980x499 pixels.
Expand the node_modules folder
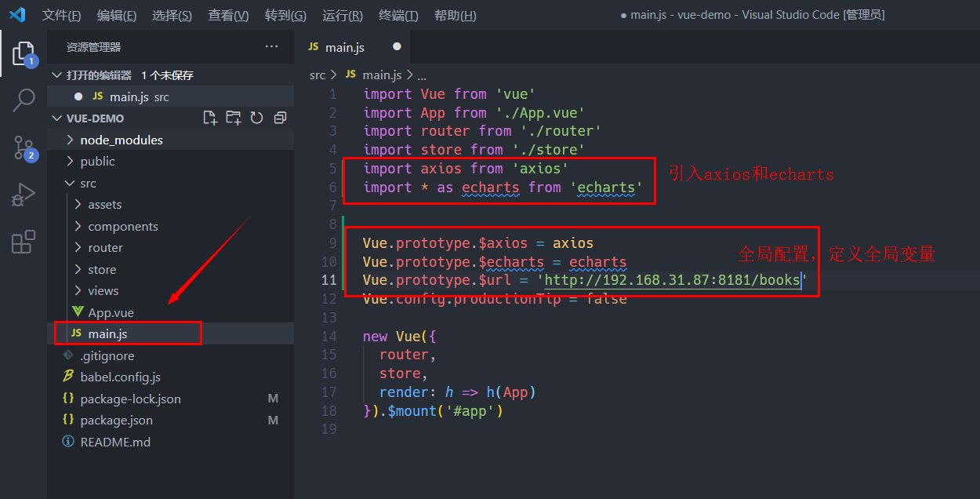point(171,140)
